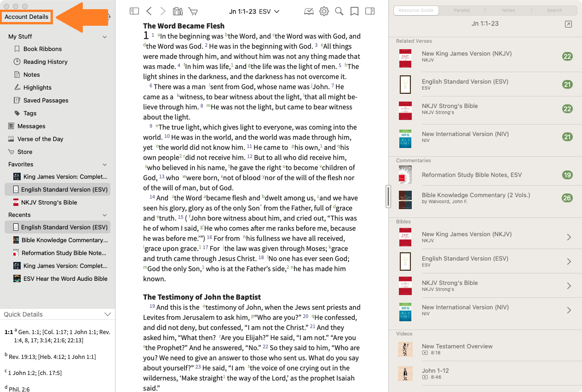Open the store shopping cart icon
The image size is (582, 392).
click(x=193, y=11)
